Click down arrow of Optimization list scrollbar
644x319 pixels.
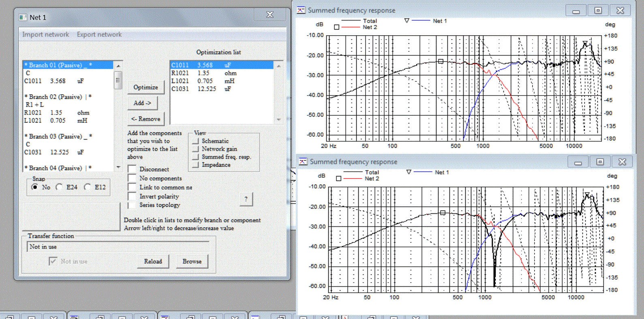[x=278, y=119]
